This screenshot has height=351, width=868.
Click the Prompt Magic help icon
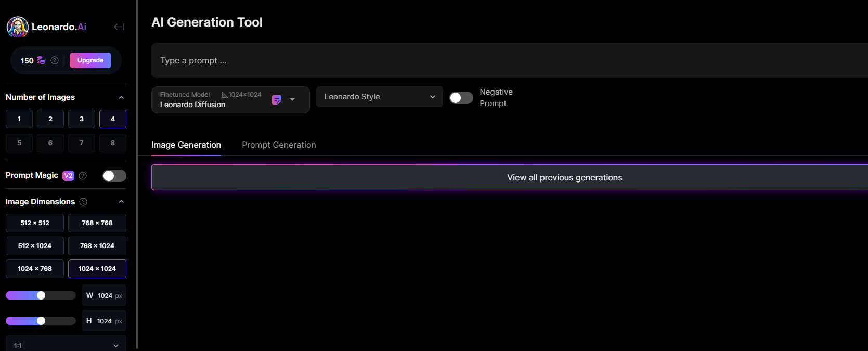coord(83,176)
